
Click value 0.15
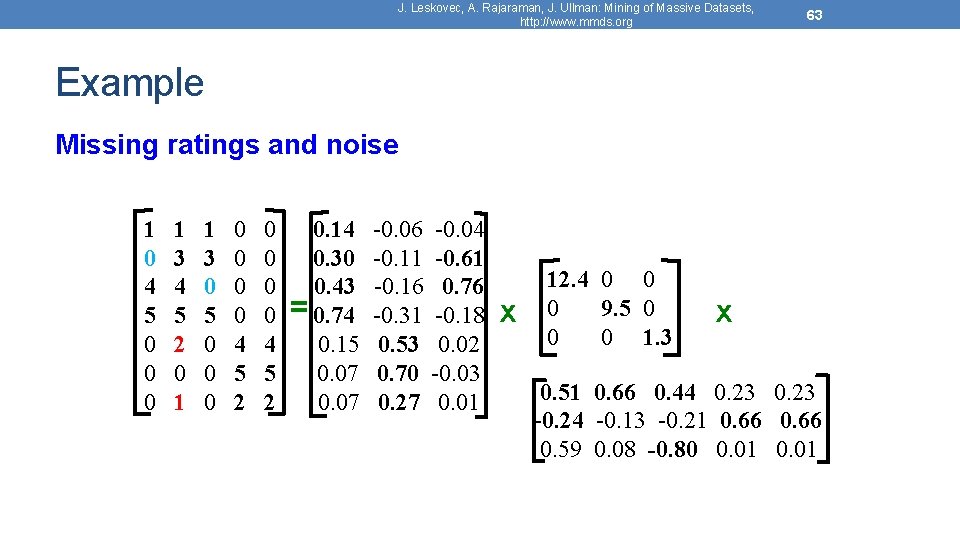pyautogui.click(x=339, y=344)
